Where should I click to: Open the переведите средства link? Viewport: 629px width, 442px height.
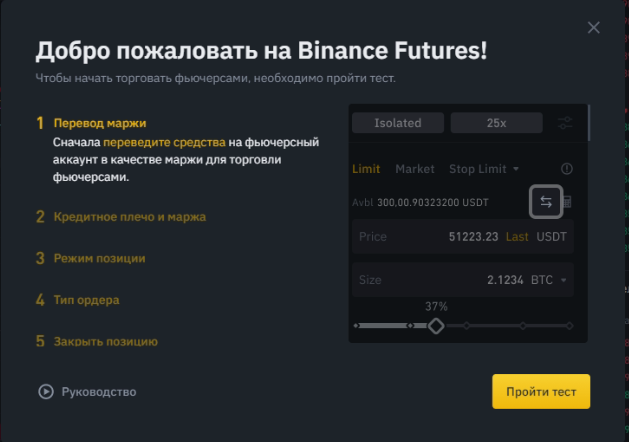tap(174, 143)
